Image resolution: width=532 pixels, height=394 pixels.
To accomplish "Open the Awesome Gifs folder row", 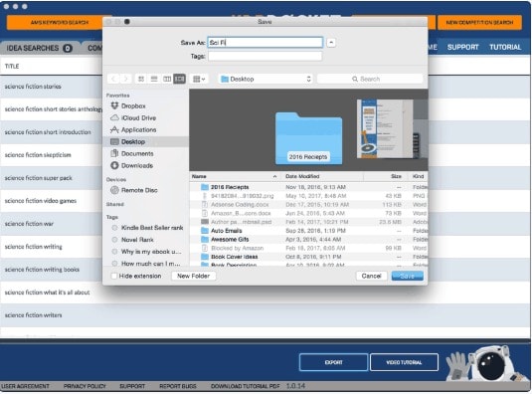I will pyautogui.click(x=308, y=239).
